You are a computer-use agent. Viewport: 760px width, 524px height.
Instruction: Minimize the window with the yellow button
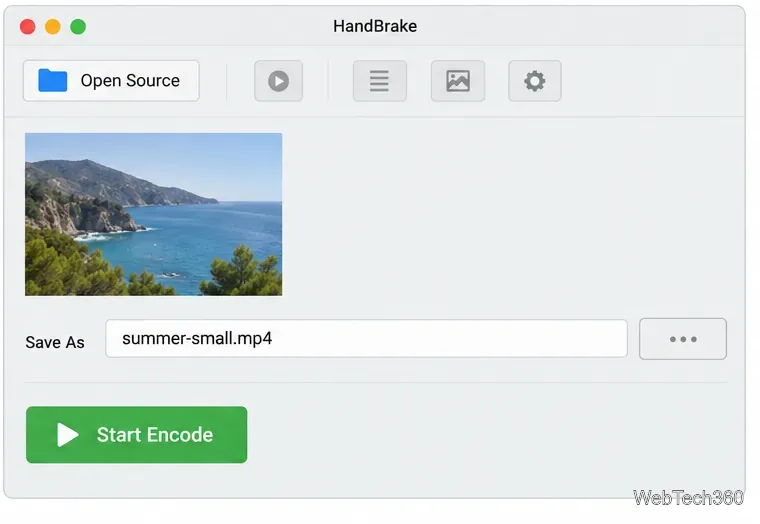tap(53, 27)
